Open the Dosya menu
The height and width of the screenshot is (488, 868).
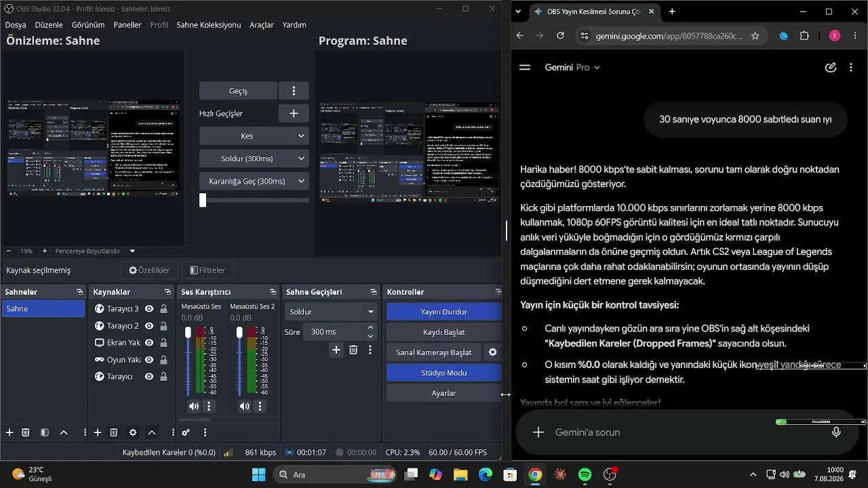[x=16, y=25]
